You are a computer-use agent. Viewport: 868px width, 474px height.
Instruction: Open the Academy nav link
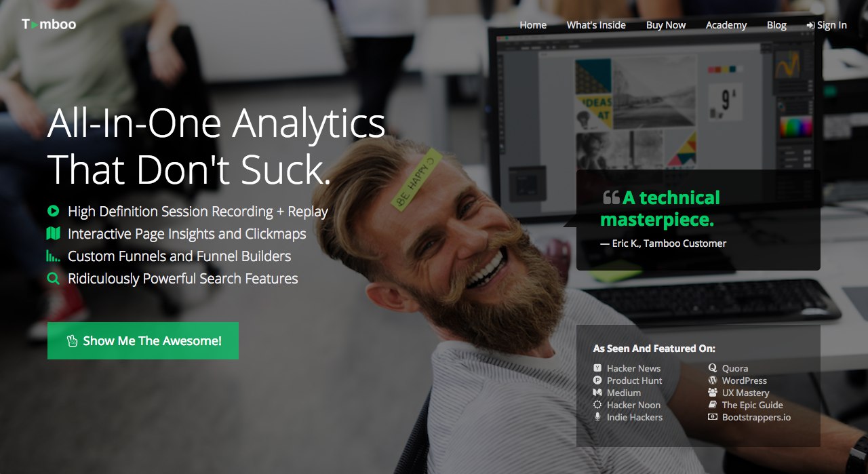(726, 25)
